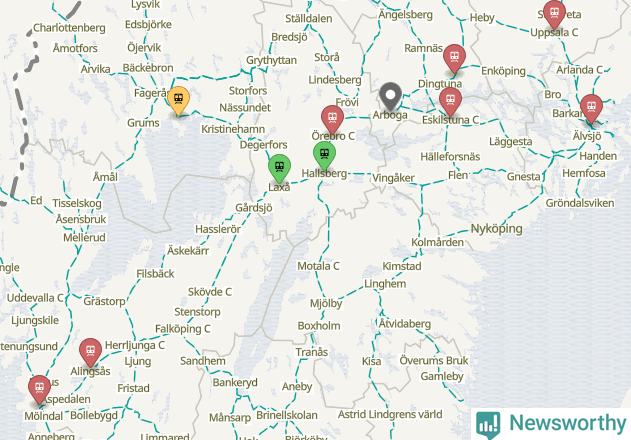Viewport: 631px width, 440px height.
Task: Open the gray location pin at Arboga
Action: (x=390, y=97)
